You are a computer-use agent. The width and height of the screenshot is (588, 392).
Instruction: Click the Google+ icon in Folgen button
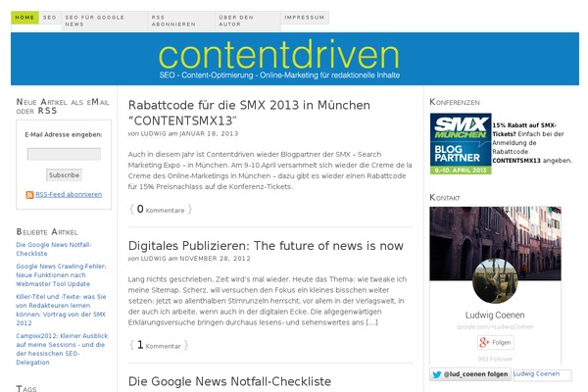click(484, 342)
